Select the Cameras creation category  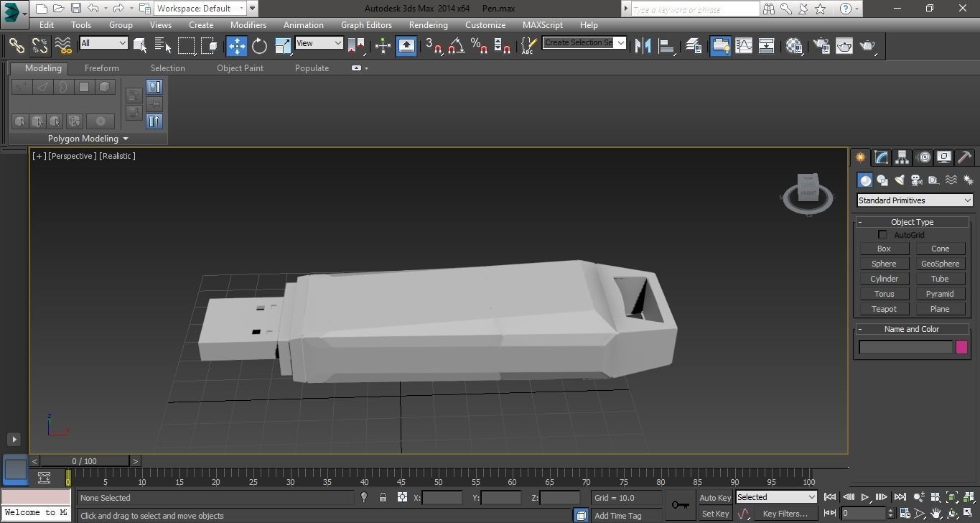[917, 180]
